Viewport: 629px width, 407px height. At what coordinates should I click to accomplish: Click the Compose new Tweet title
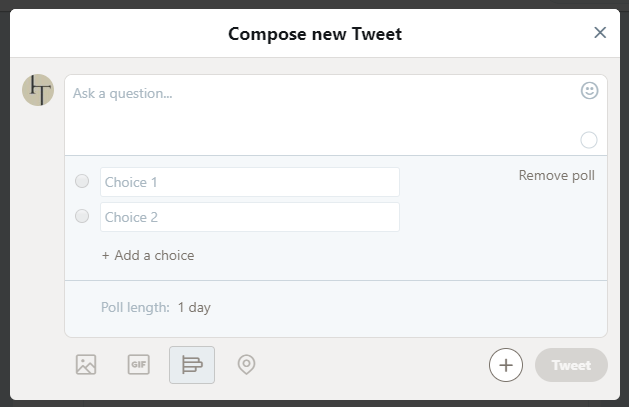click(315, 34)
